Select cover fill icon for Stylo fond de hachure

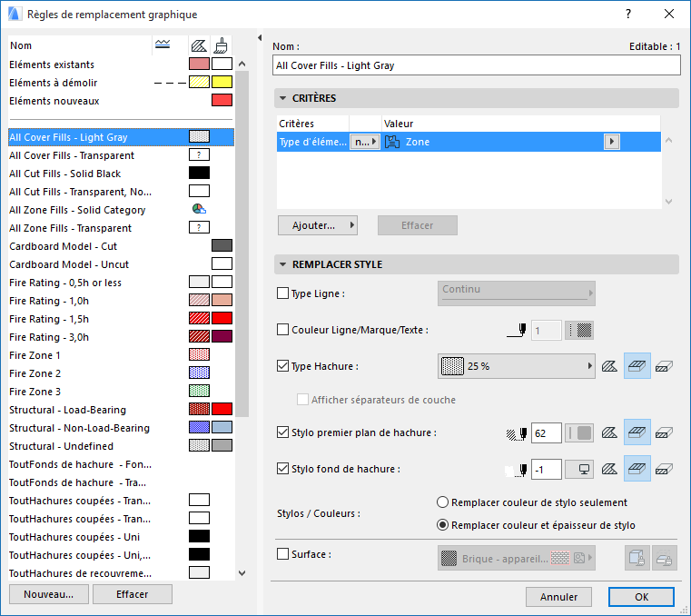(637, 469)
